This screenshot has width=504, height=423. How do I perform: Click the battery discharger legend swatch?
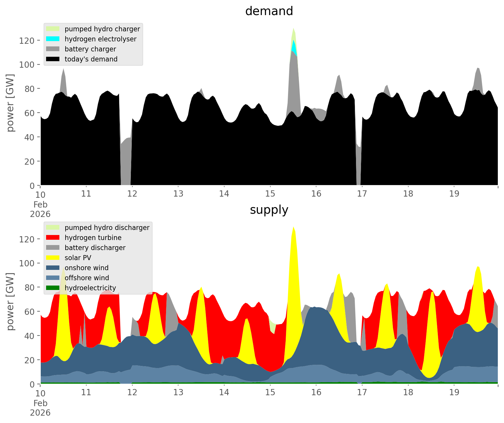tap(53, 248)
